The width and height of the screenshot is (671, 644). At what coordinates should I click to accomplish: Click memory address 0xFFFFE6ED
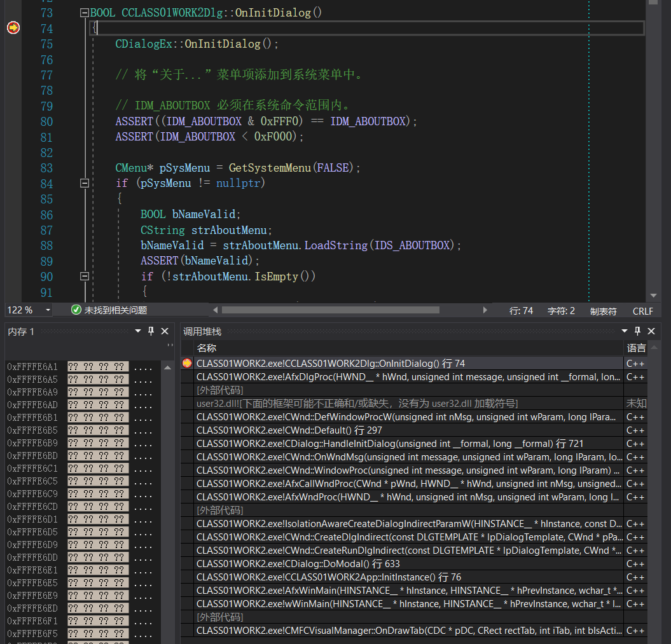pos(32,608)
